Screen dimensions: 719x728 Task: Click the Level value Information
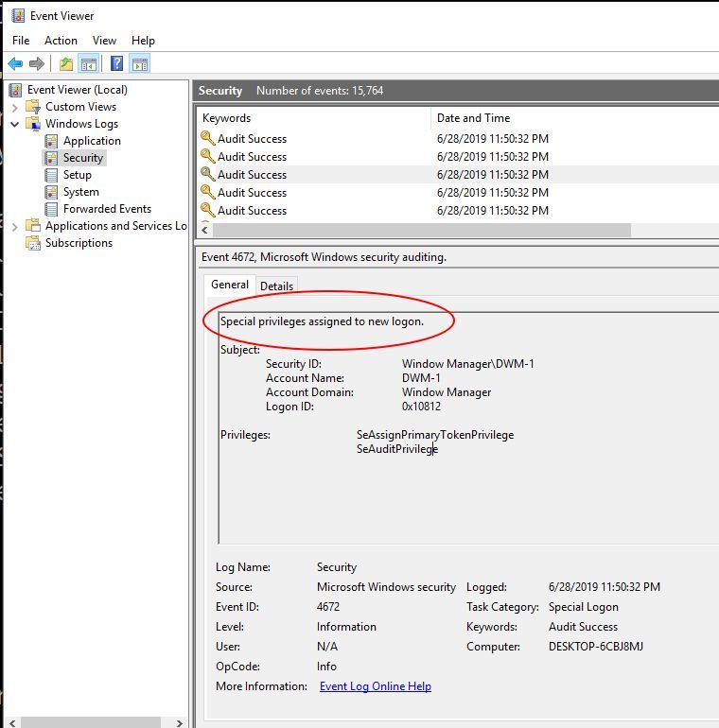point(346,627)
